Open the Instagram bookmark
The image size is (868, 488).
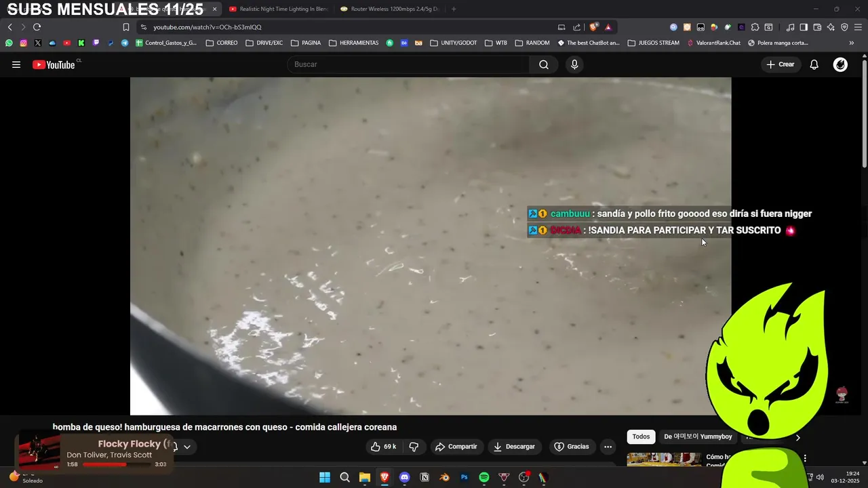click(23, 43)
